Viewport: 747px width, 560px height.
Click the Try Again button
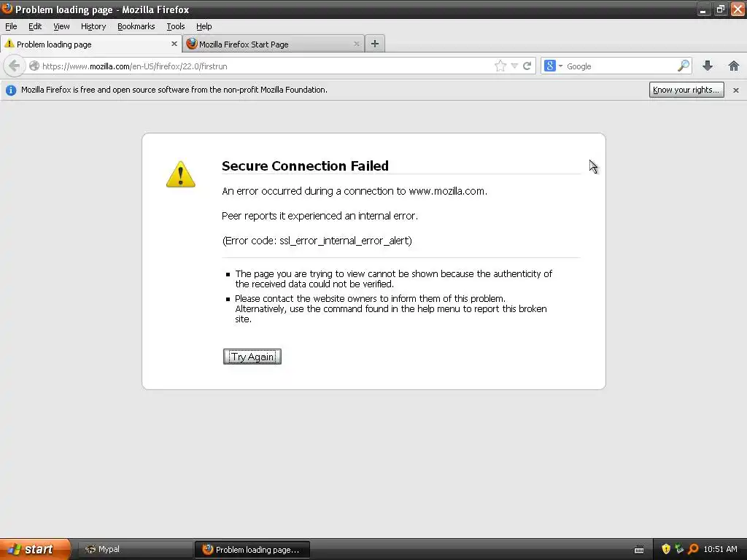tap(252, 357)
